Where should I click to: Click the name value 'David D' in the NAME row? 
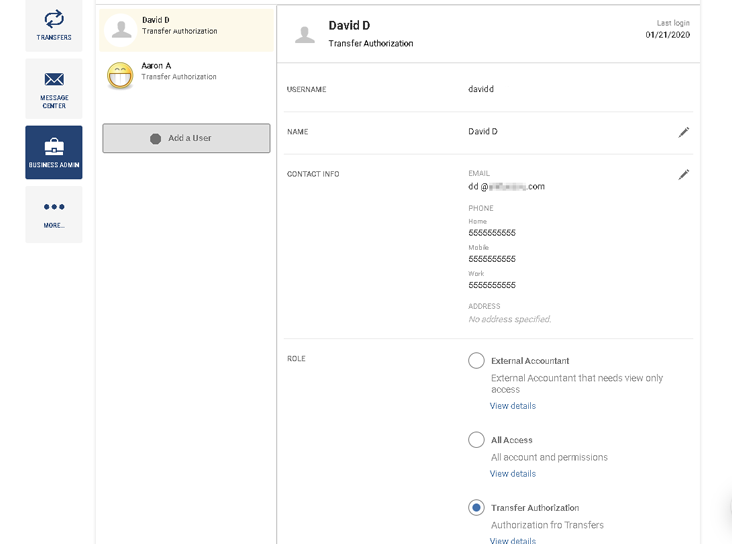coord(483,131)
